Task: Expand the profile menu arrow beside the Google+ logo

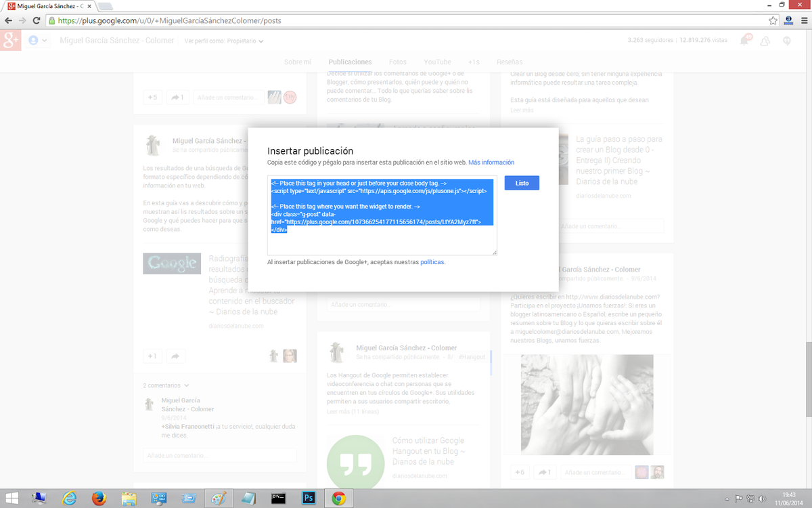Action: click(x=45, y=41)
